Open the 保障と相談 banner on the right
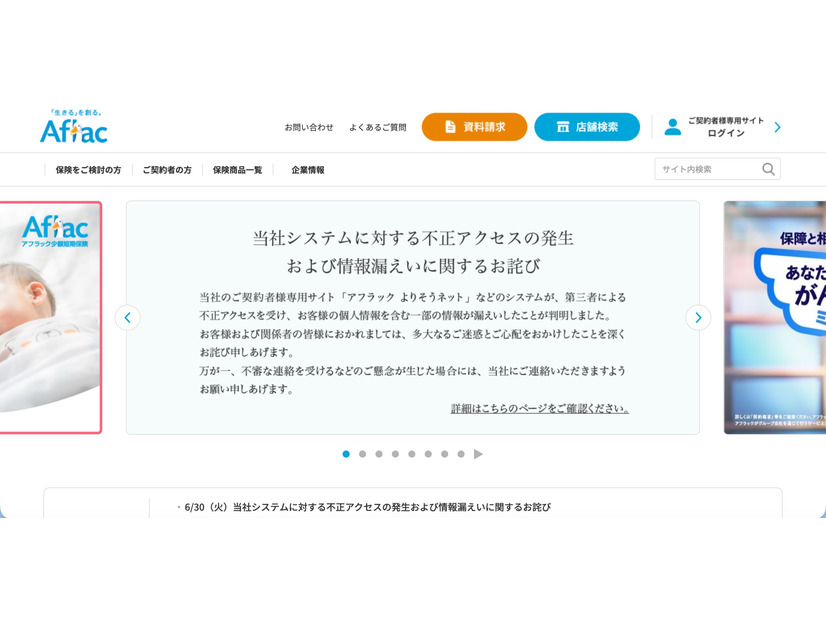 point(775,318)
